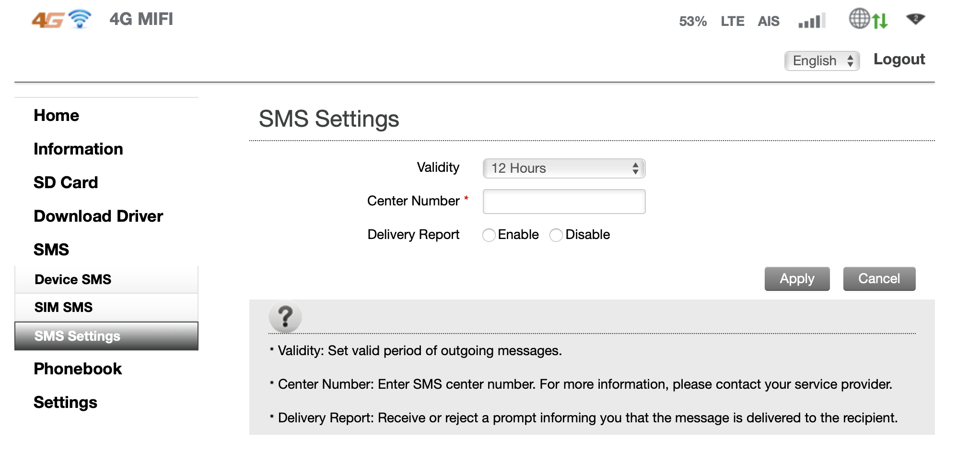Enable the Delivery Report option

[489, 235]
